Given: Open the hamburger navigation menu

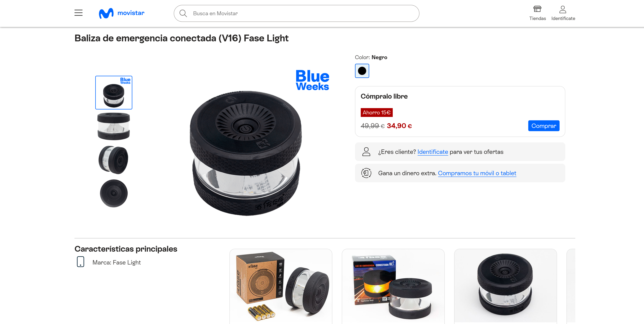Looking at the screenshot, I should (x=79, y=13).
